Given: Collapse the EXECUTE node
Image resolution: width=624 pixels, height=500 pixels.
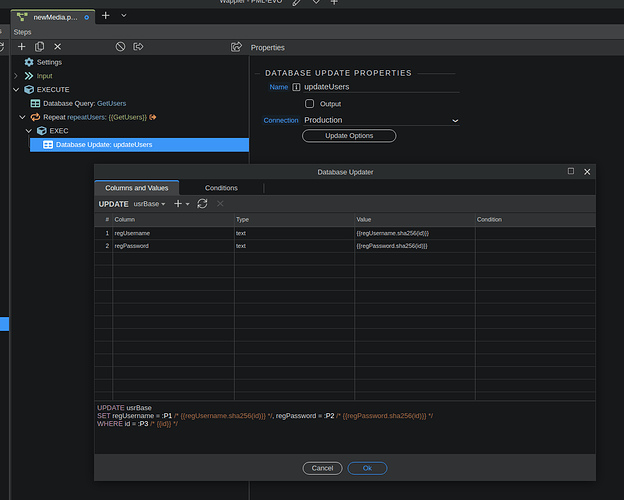Looking at the screenshot, I should tap(16, 90).
